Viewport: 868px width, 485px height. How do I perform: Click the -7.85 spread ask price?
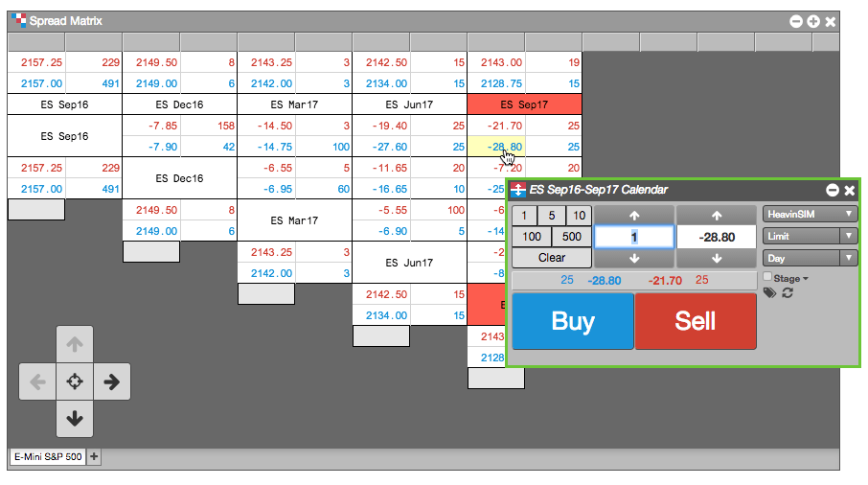(151, 126)
